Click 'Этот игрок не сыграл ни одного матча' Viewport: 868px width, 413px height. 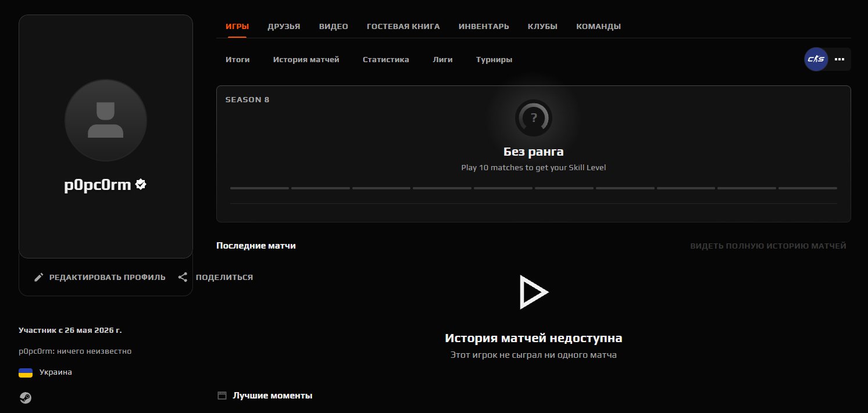click(x=534, y=355)
